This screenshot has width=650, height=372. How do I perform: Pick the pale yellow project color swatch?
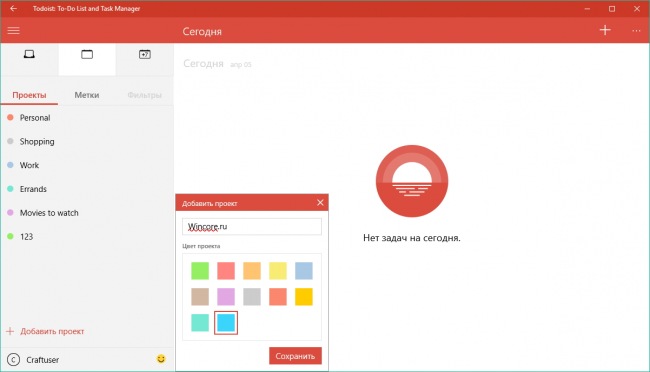[278, 271]
